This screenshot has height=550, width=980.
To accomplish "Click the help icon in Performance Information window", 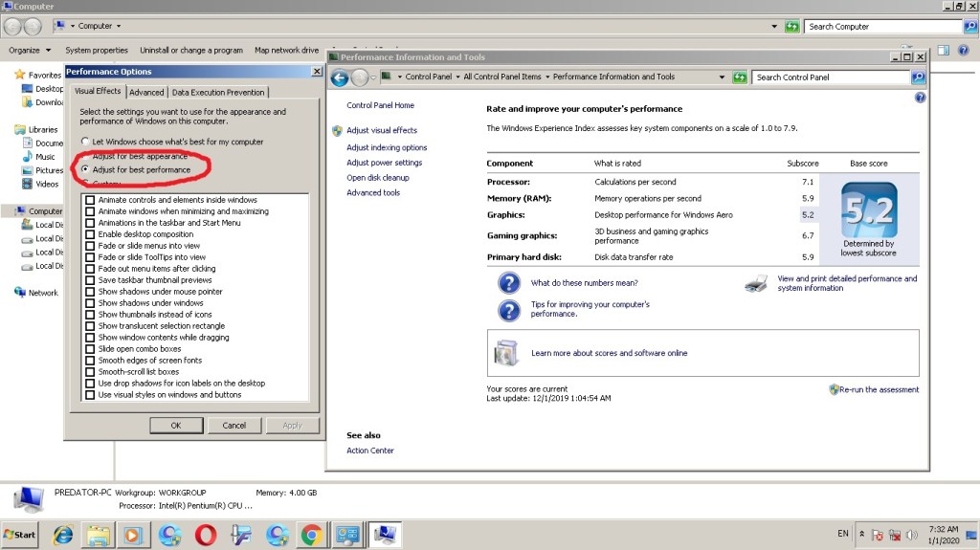I will point(920,98).
